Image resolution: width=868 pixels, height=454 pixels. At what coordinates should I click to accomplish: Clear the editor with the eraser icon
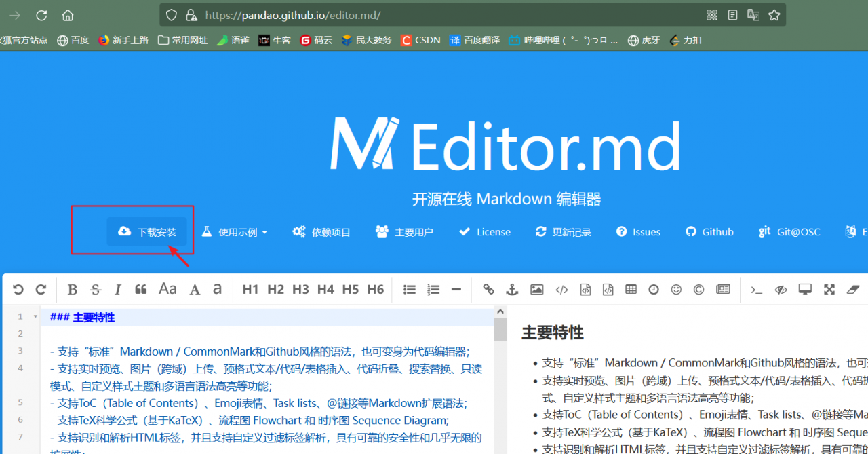click(x=853, y=290)
